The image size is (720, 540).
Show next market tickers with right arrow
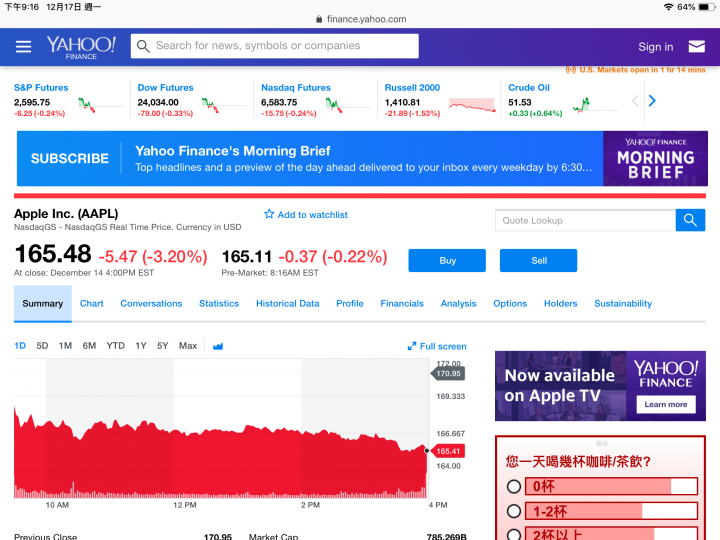(x=652, y=101)
